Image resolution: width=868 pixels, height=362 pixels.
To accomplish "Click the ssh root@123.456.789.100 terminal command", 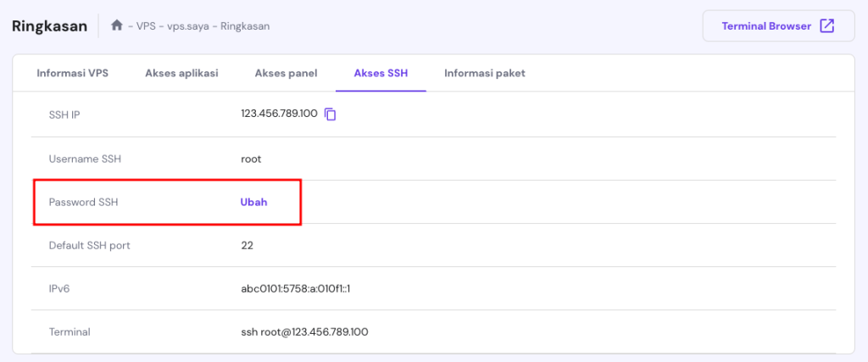I will tap(304, 332).
